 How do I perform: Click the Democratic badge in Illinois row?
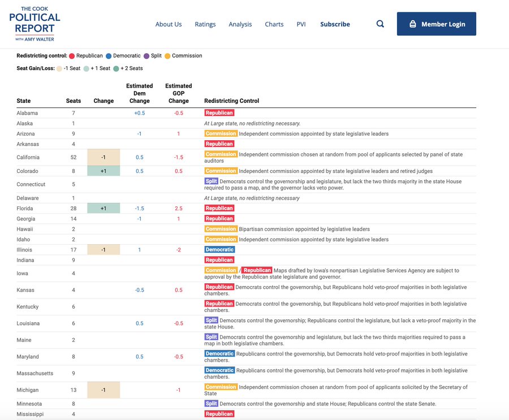point(220,250)
